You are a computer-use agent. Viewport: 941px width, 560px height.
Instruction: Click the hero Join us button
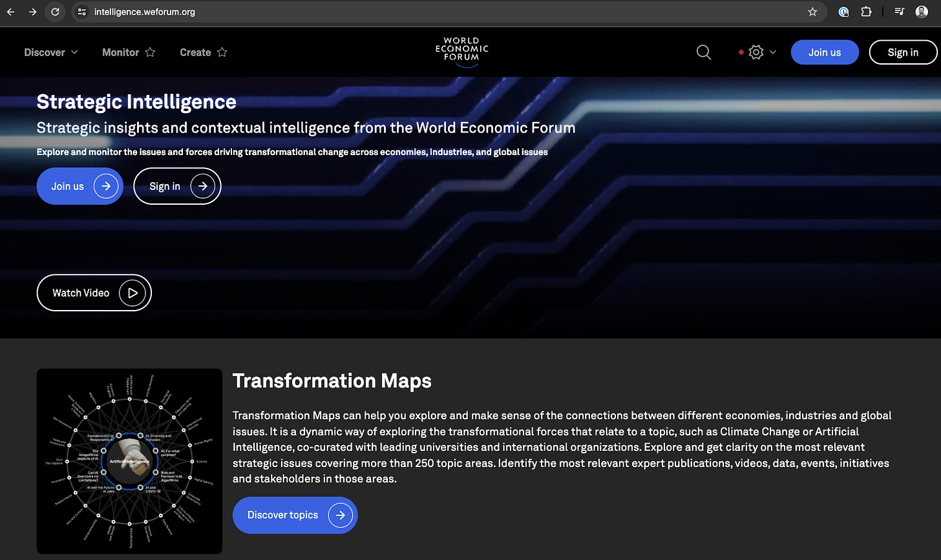coord(80,186)
